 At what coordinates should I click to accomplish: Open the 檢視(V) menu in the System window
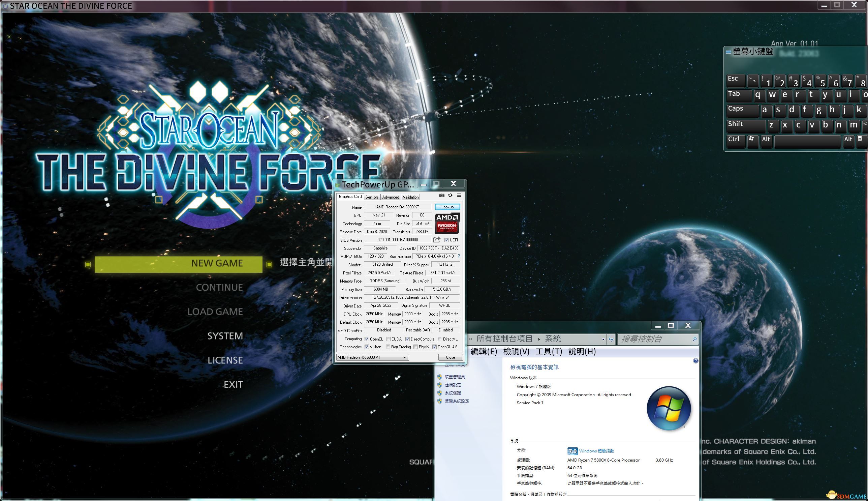516,351
